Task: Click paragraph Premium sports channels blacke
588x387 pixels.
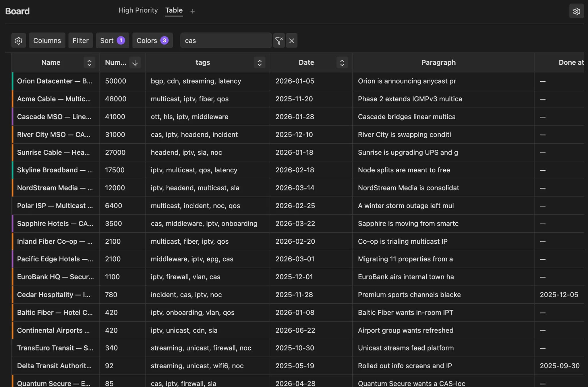Action: coord(409,294)
